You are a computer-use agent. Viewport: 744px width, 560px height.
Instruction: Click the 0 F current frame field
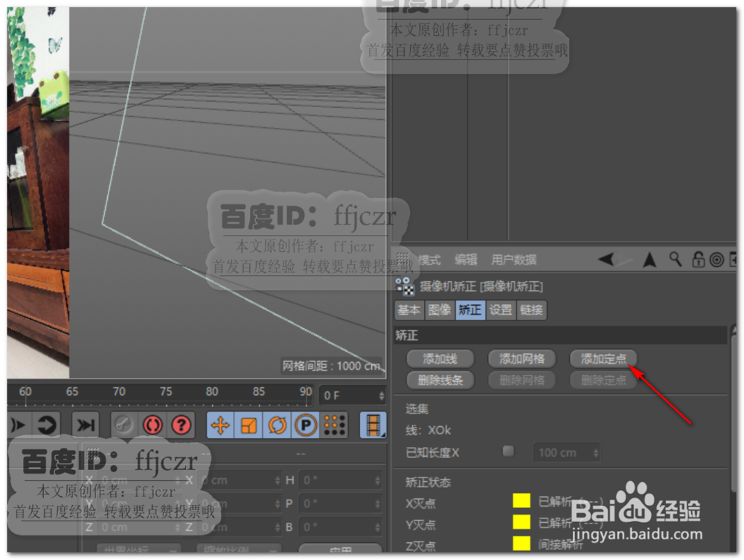(352, 396)
